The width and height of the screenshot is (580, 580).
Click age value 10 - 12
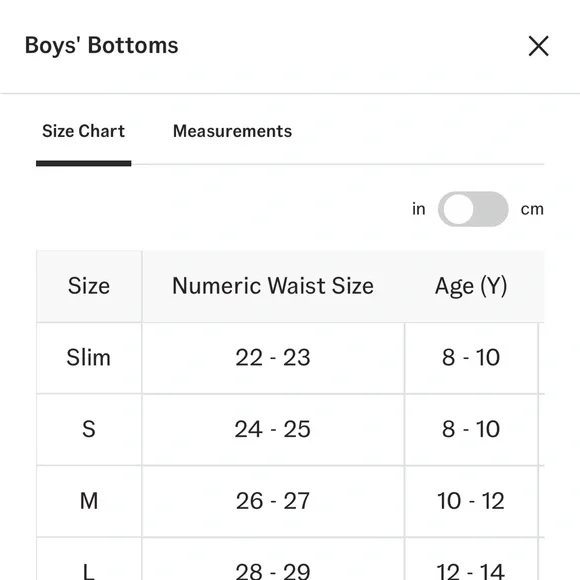point(471,501)
